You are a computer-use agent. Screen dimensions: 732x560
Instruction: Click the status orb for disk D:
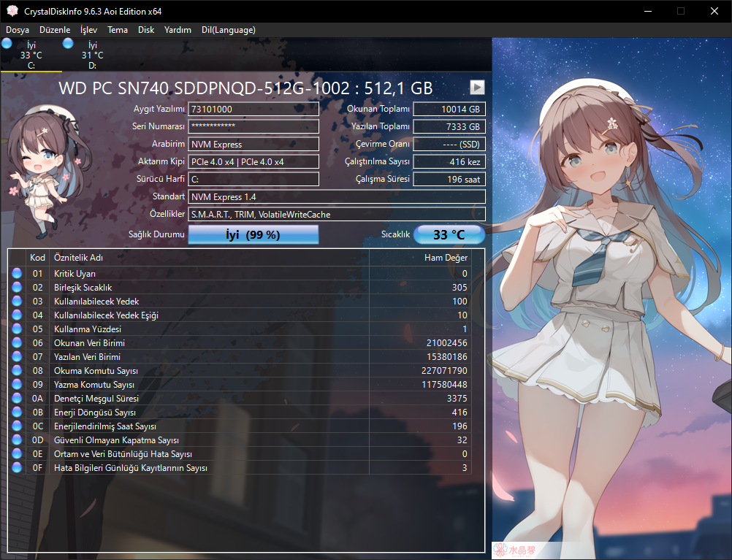tap(68, 43)
